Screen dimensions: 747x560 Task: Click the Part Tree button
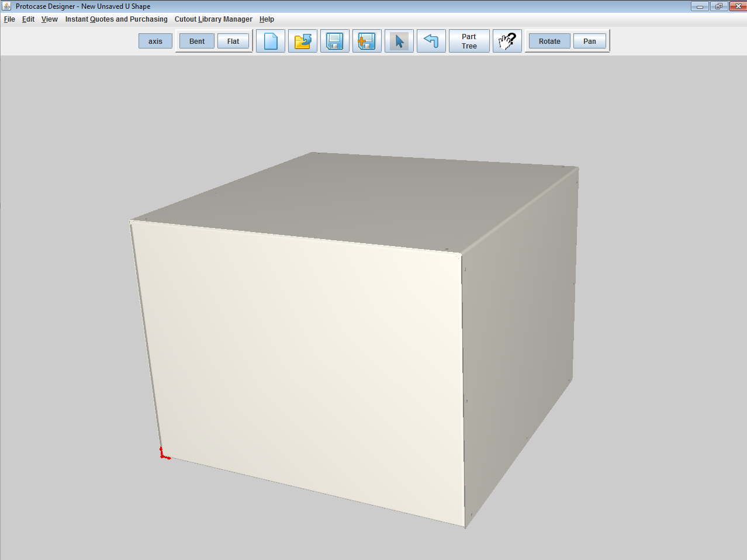tap(469, 42)
